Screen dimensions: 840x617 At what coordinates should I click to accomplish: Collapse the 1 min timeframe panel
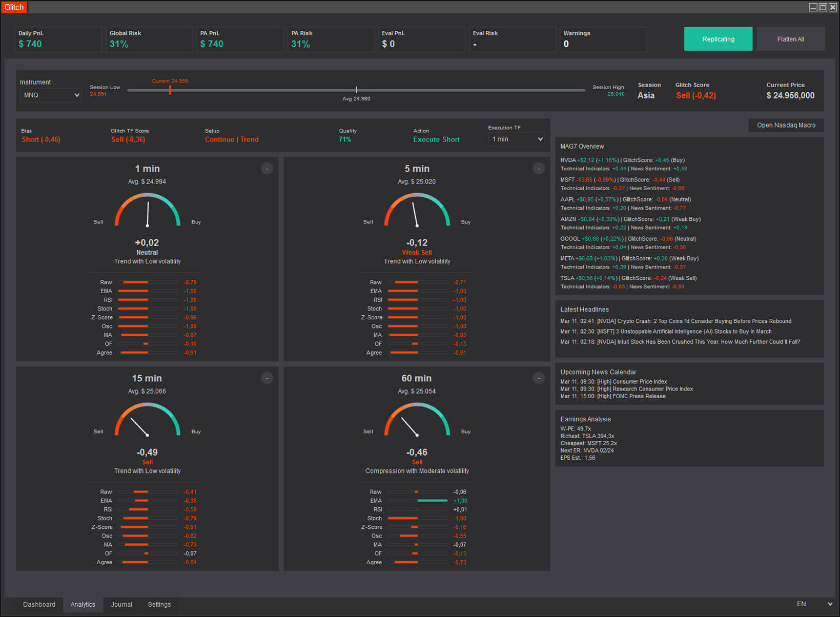coord(267,169)
